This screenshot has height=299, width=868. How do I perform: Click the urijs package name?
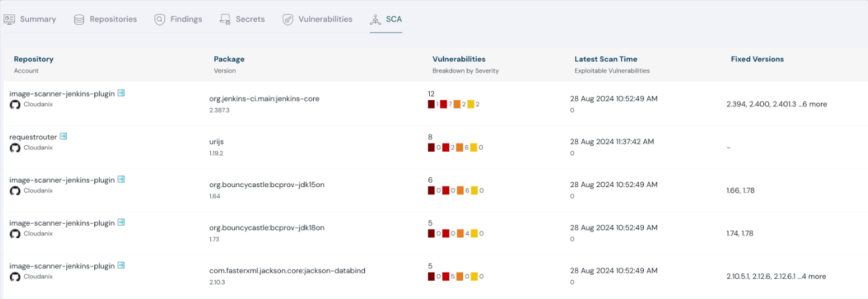tap(218, 141)
